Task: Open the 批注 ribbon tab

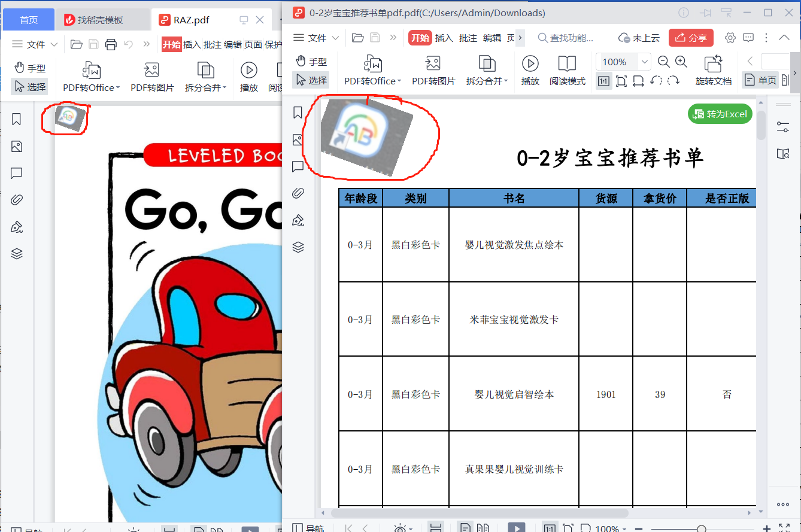Action: 468,37
